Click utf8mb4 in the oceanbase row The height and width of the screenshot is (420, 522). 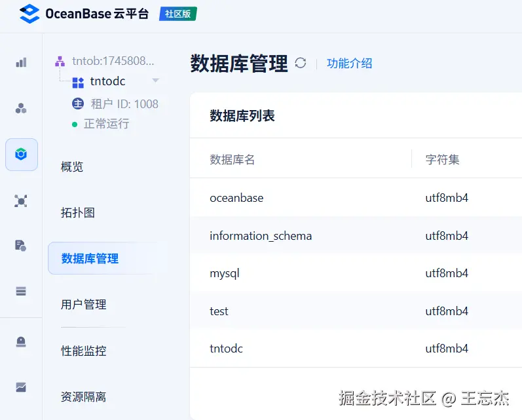pyautogui.click(x=447, y=198)
